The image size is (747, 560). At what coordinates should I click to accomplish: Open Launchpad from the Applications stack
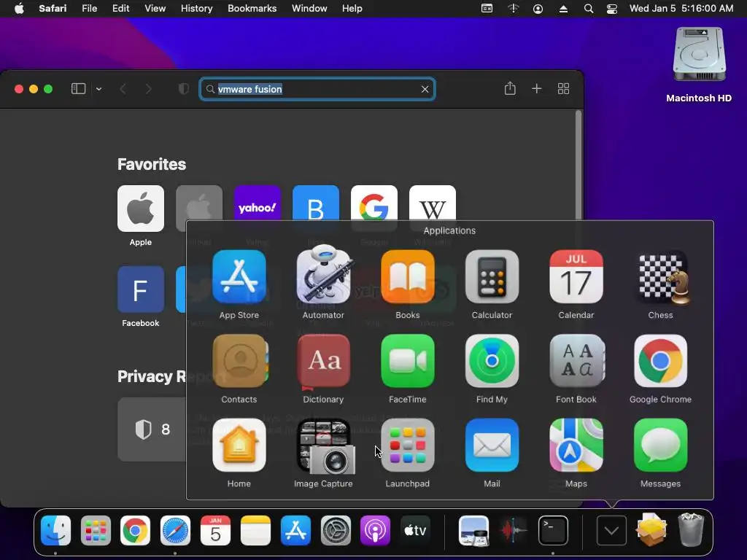coord(408,446)
